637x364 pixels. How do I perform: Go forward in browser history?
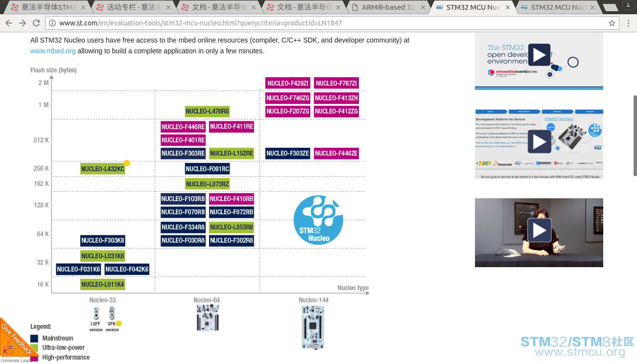23,23
